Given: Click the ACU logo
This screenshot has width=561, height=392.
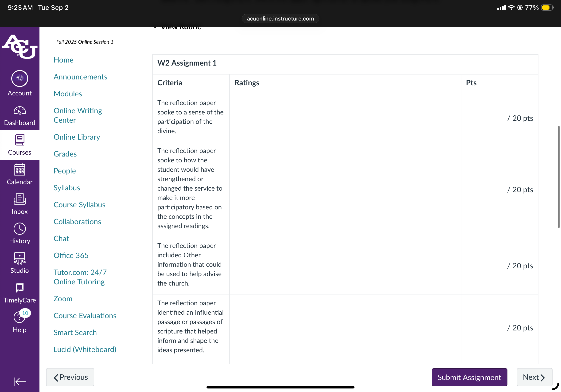Looking at the screenshot, I should (x=20, y=47).
